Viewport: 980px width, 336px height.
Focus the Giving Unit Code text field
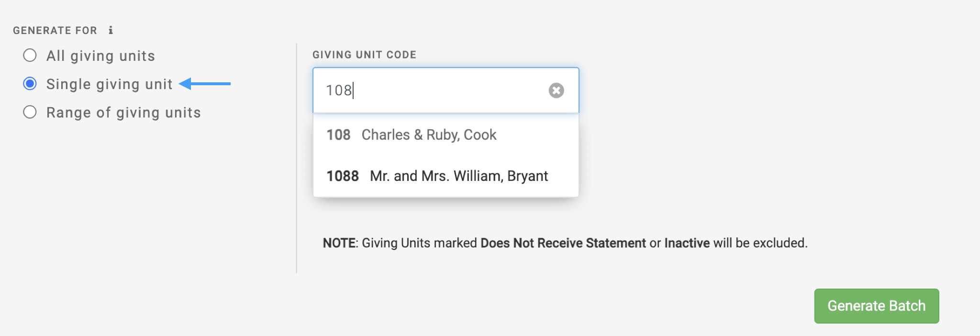tap(431, 90)
